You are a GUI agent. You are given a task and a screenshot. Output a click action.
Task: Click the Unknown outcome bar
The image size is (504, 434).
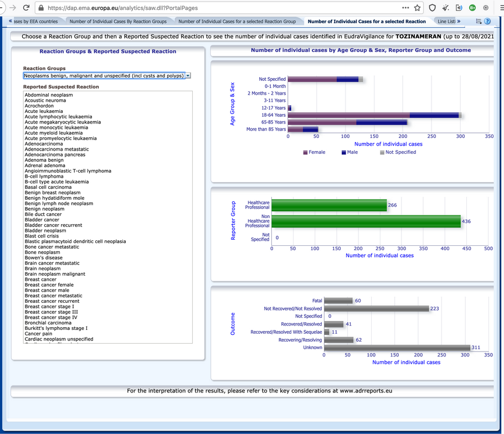coord(397,348)
